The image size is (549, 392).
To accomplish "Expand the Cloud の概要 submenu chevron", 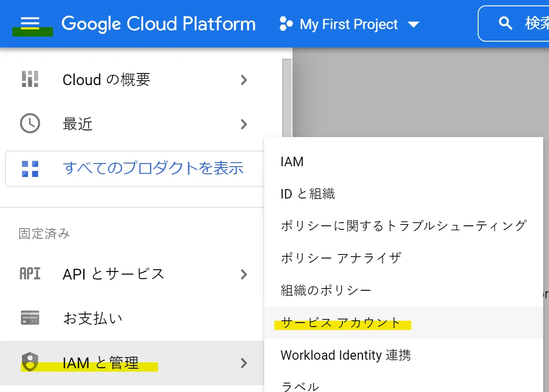I will tap(244, 80).
